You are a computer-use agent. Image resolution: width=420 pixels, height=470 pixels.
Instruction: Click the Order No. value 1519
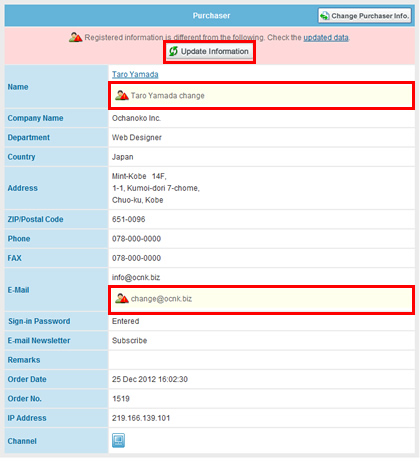click(121, 399)
